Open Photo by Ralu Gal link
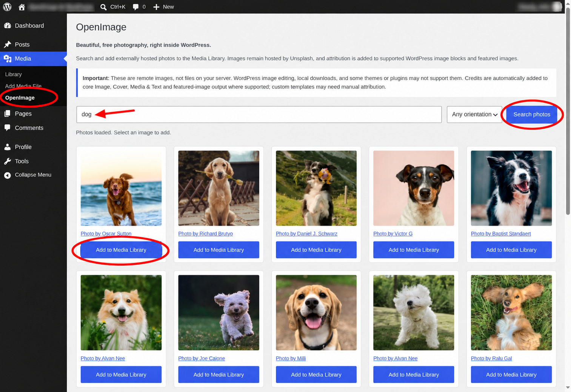Viewport: 571px width, 392px height. 491,358
